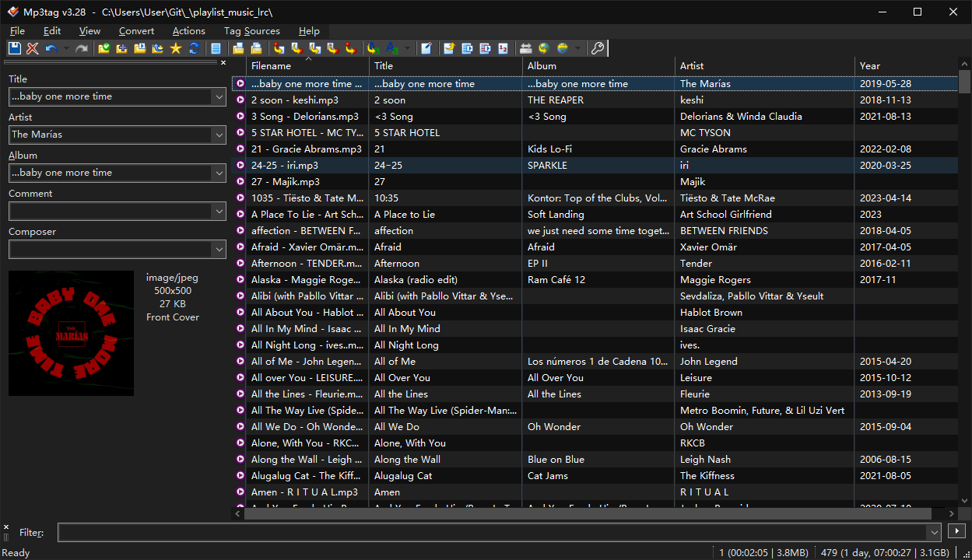Click the album cover art thumbnail

click(x=71, y=333)
